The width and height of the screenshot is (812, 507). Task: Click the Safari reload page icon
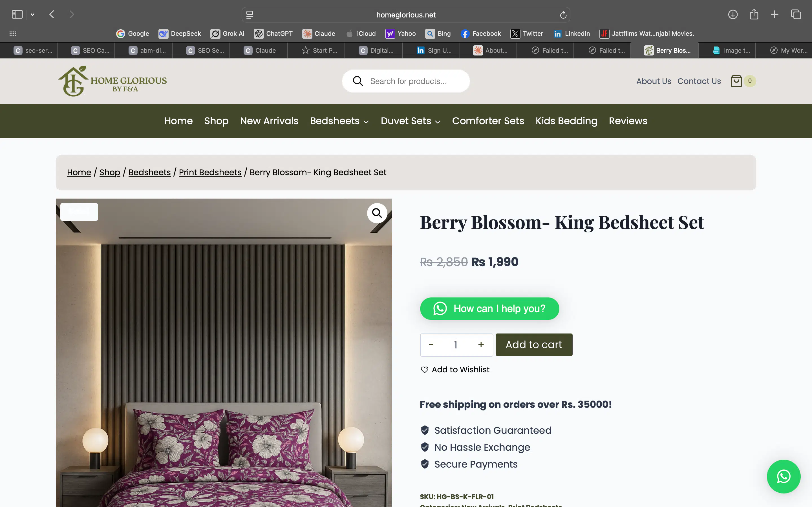563,15
